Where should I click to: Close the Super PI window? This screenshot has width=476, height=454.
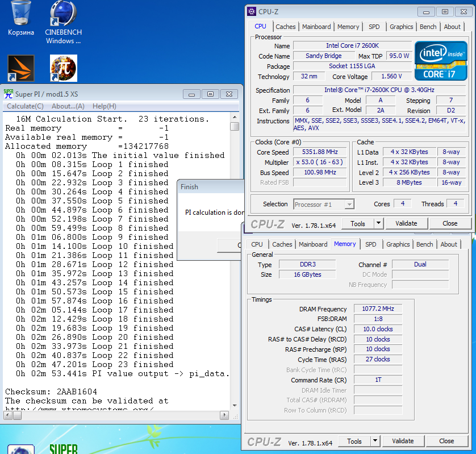(x=229, y=94)
